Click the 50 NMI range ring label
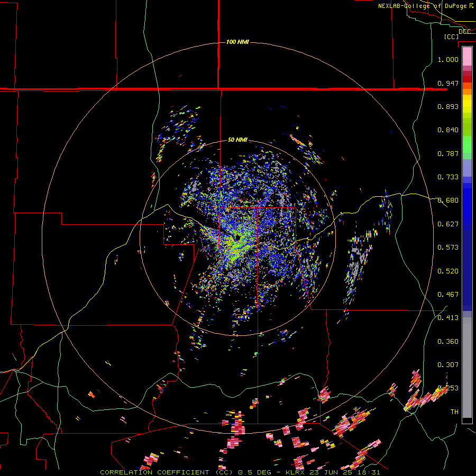The height and width of the screenshot is (476, 476). coord(237,140)
